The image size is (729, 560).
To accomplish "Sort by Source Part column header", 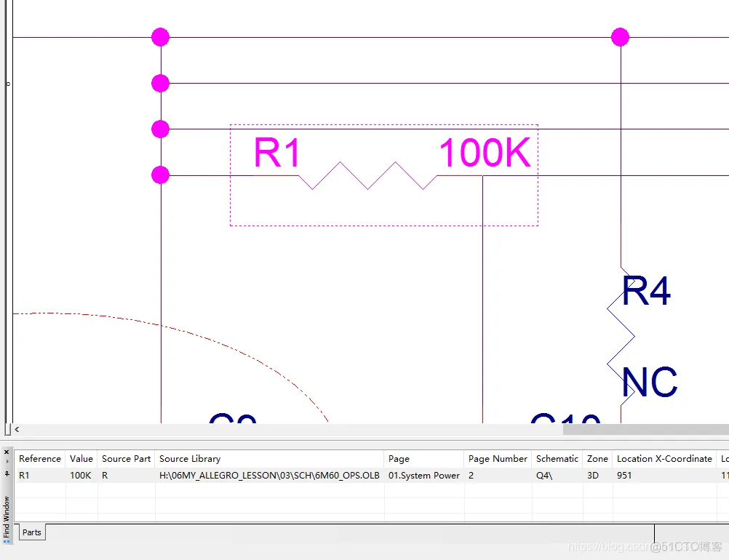I will tap(126, 459).
